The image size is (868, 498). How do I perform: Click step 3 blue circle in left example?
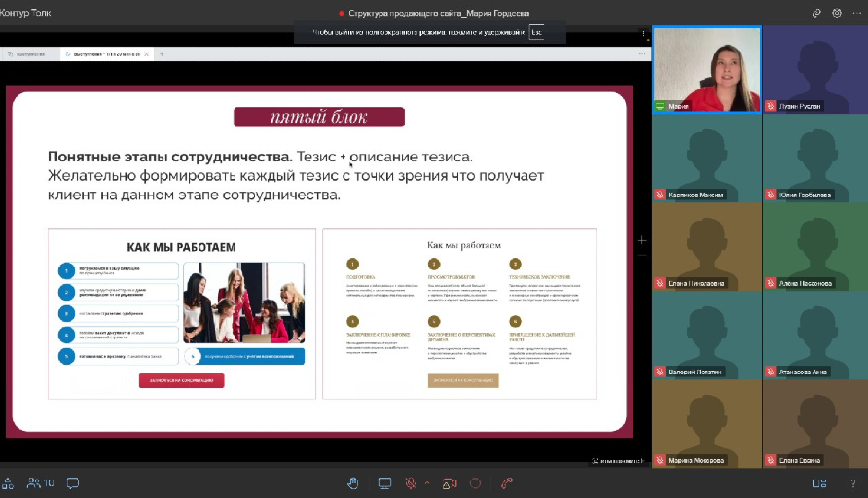pyautogui.click(x=66, y=313)
